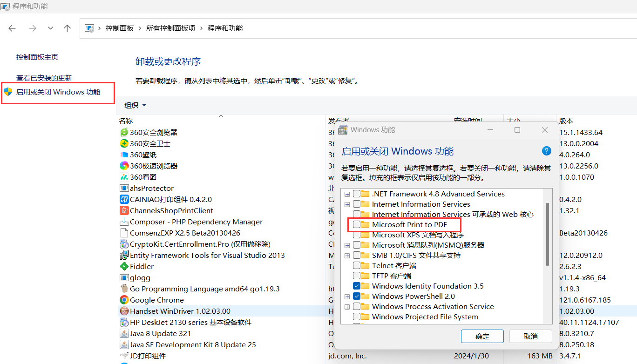Click the 确定 button

point(482,337)
